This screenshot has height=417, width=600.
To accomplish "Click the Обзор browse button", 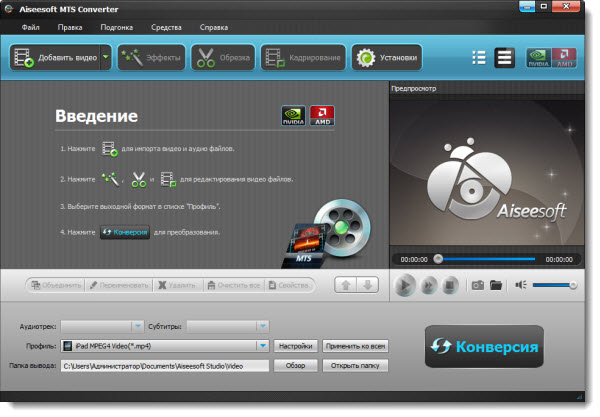I will click(295, 365).
